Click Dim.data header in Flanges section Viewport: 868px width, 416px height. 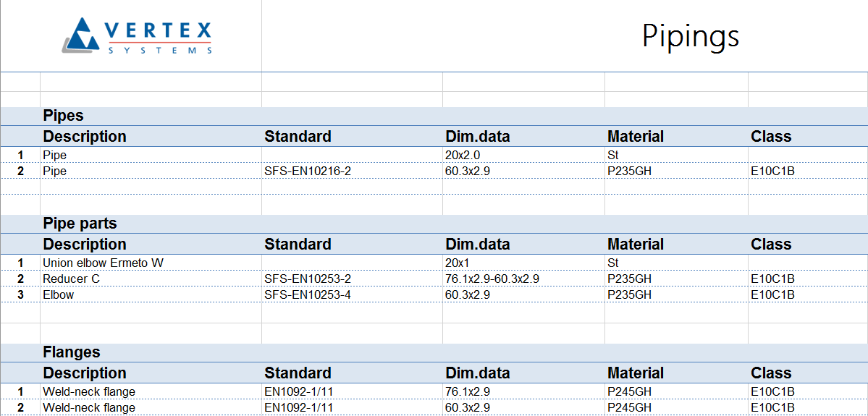pos(477,373)
